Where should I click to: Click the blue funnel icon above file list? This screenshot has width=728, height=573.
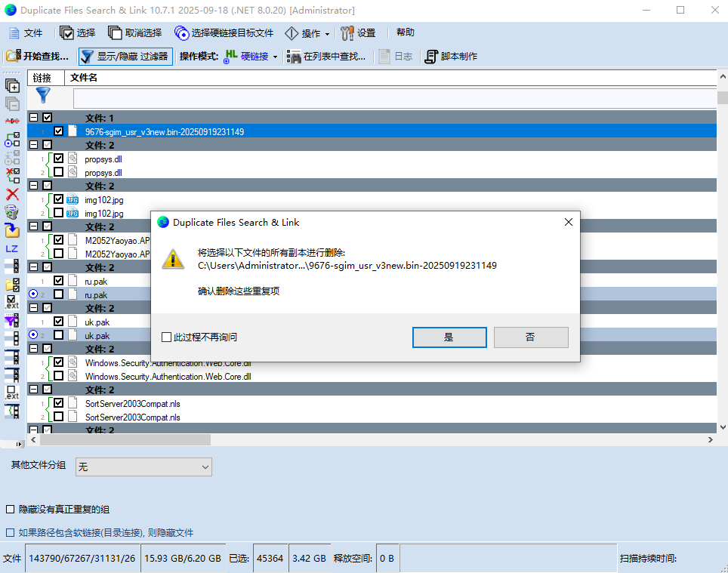(43, 96)
